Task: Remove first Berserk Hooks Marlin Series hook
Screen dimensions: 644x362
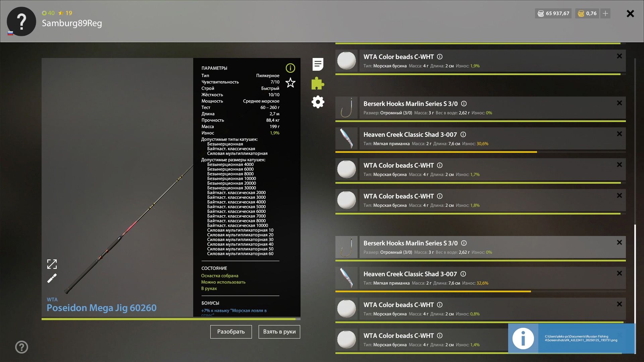Action: pos(619,103)
